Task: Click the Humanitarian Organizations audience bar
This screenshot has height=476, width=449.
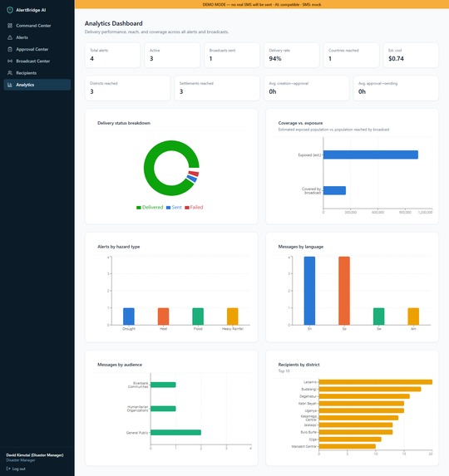Action: (x=163, y=409)
